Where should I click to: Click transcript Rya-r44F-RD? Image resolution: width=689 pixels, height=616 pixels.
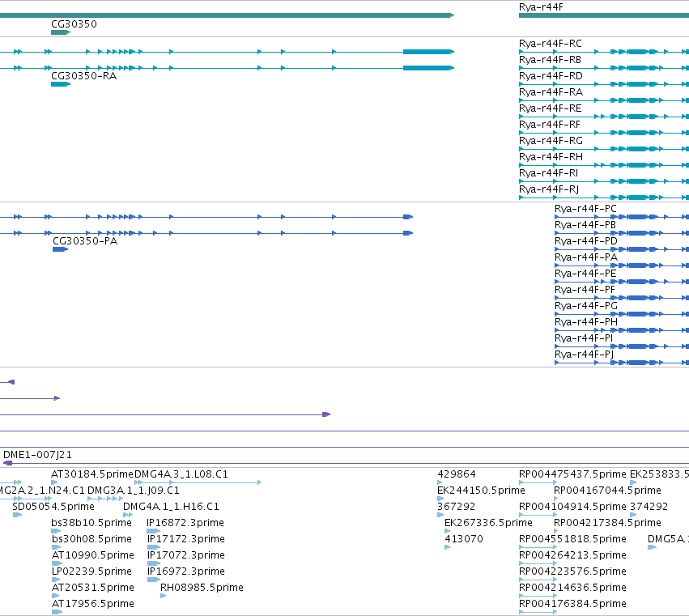pos(551,76)
